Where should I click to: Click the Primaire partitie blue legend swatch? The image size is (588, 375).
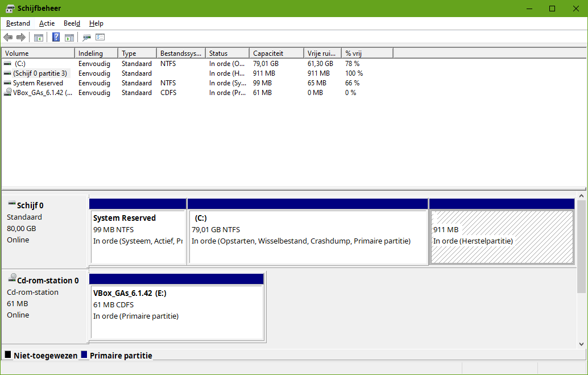tap(84, 355)
